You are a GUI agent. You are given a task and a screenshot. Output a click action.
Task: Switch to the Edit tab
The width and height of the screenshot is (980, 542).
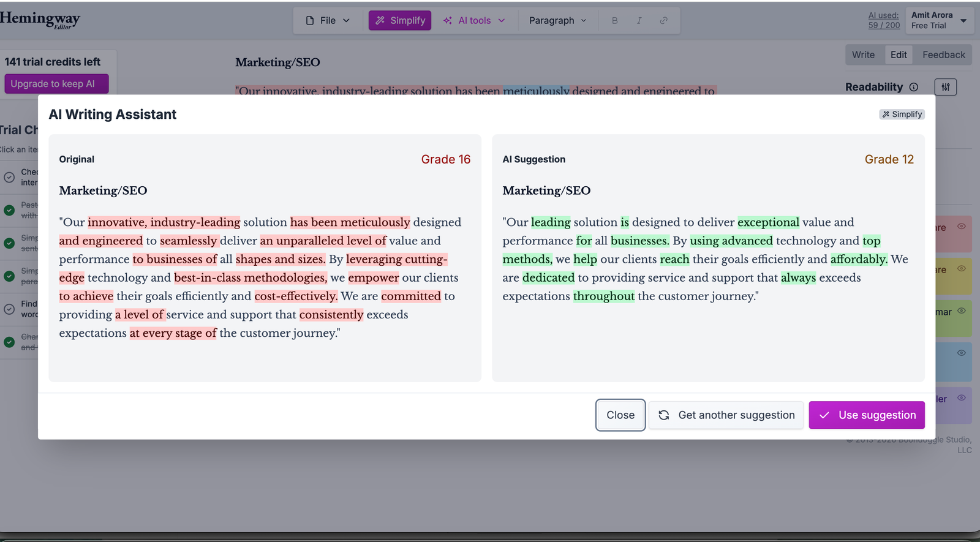[899, 55]
